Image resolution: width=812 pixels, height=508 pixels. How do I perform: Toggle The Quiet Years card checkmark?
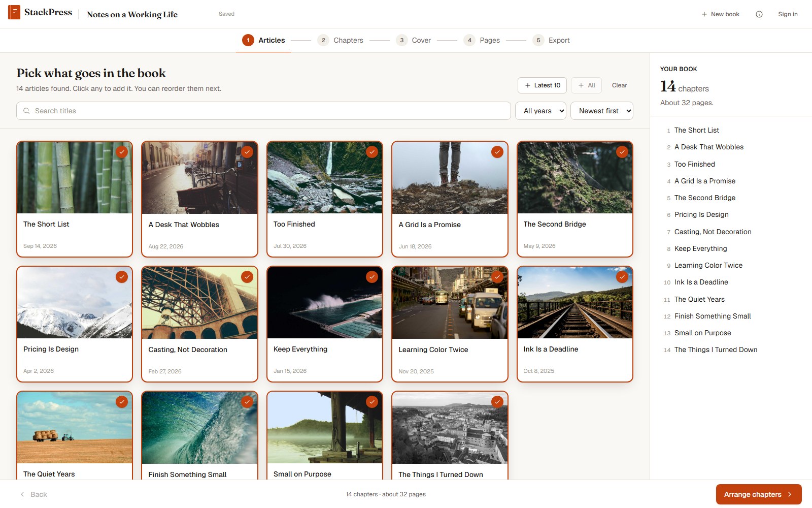122,402
